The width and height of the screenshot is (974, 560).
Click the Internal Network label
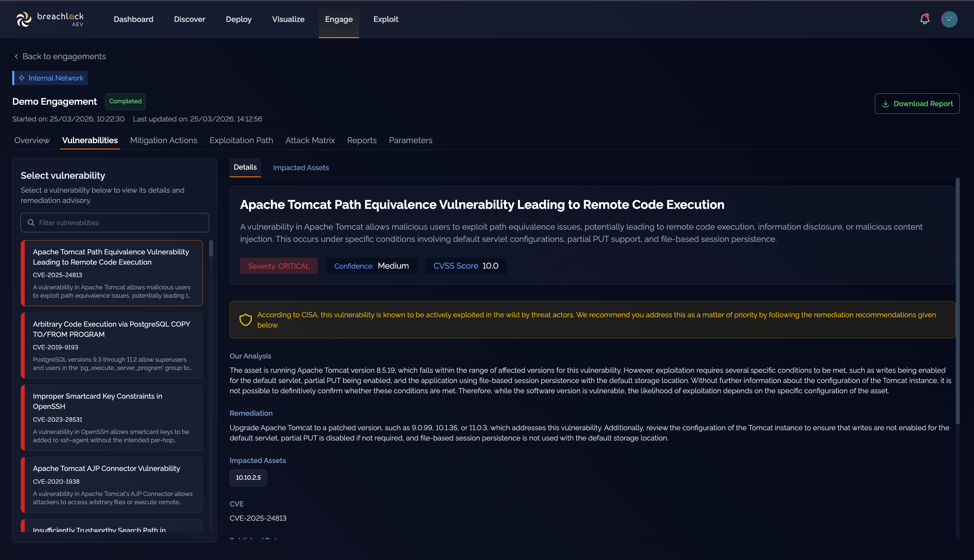coord(56,78)
